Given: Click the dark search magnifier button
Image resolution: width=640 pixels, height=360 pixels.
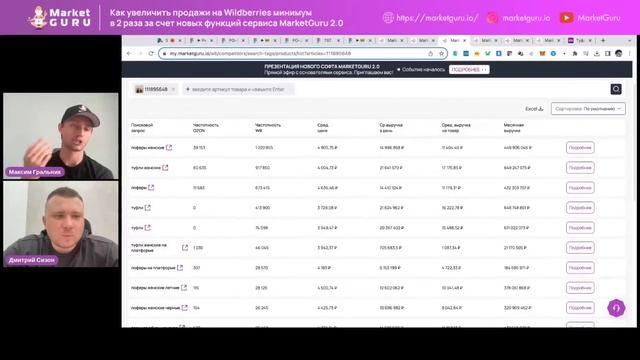Looking at the screenshot, I should (x=616, y=89).
